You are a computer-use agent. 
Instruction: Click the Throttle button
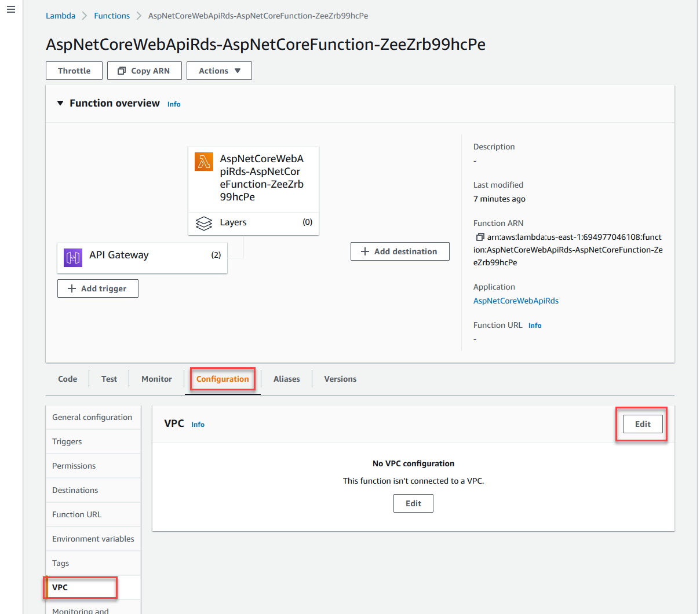tap(74, 71)
